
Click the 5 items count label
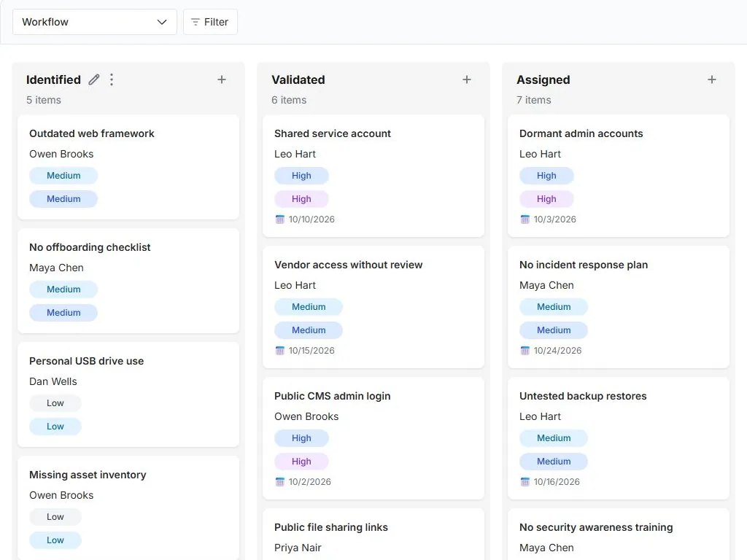[x=44, y=100]
